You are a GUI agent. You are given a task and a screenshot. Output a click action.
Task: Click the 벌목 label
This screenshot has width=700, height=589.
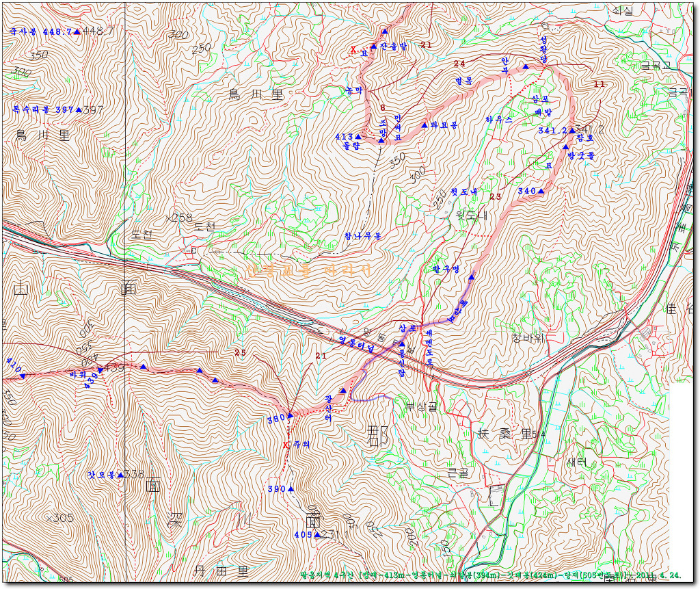click(x=463, y=81)
